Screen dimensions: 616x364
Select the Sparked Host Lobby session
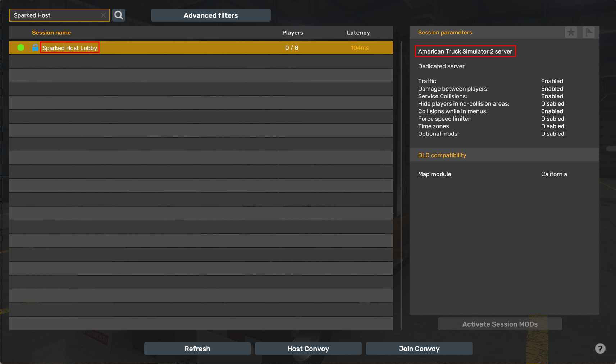click(x=70, y=48)
